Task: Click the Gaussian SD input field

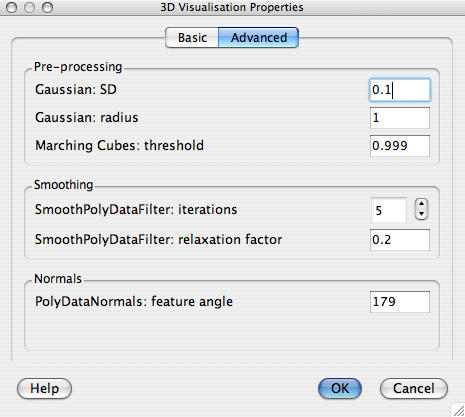Action: tap(400, 90)
